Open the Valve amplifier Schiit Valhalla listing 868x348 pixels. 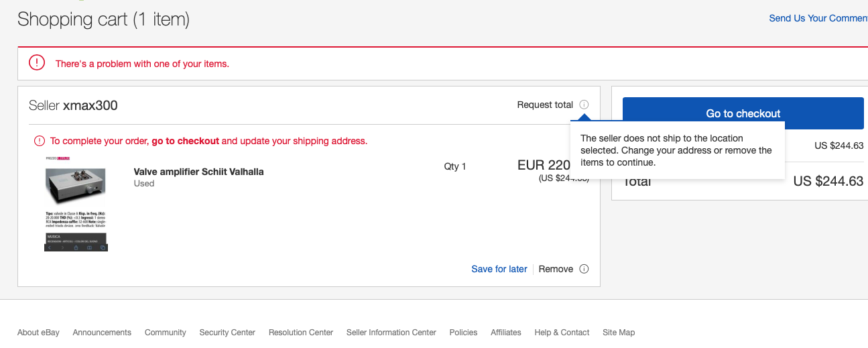point(198,172)
